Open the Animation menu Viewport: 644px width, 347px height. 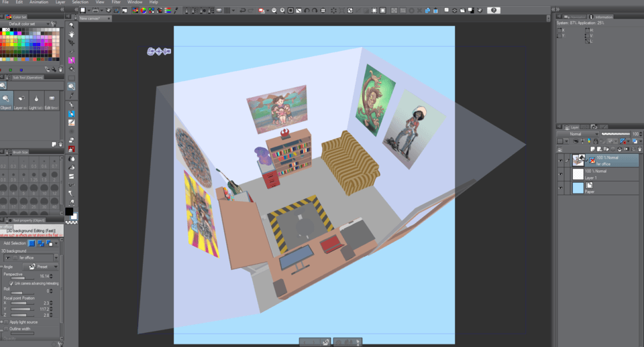39,2
